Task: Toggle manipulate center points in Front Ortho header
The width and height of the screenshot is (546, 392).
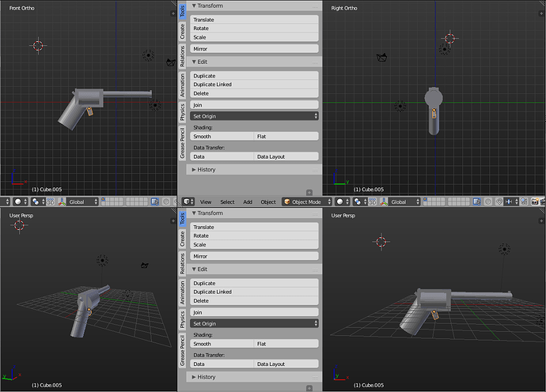Action: coord(51,202)
